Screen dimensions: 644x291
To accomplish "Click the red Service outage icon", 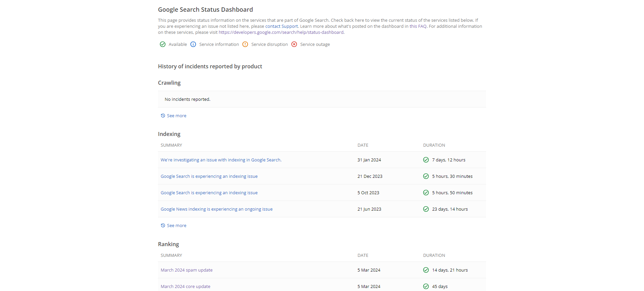I will [x=294, y=44].
